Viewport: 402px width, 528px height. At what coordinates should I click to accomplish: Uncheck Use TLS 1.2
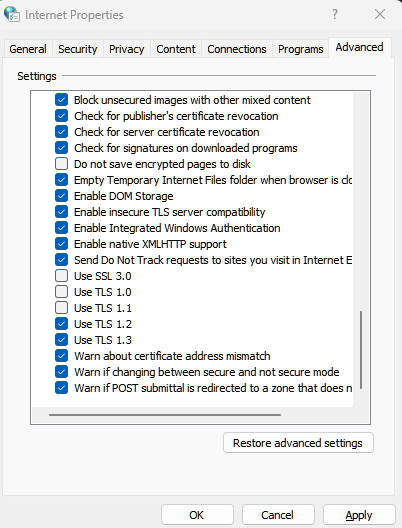point(61,324)
